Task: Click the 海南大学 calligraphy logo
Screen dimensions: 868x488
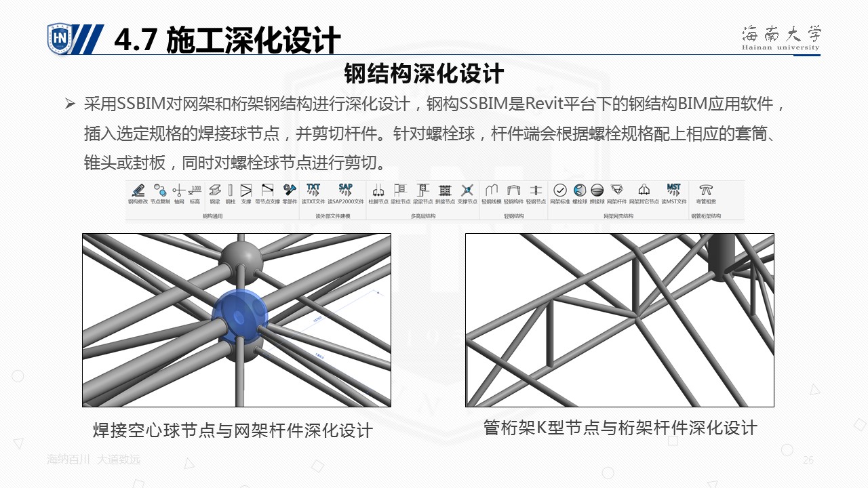Action: (x=781, y=37)
